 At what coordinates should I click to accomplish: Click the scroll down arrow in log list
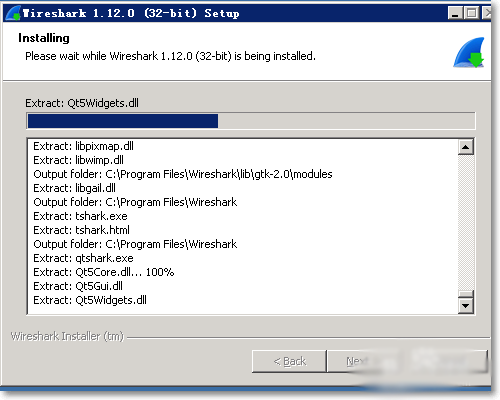pyautogui.click(x=466, y=305)
